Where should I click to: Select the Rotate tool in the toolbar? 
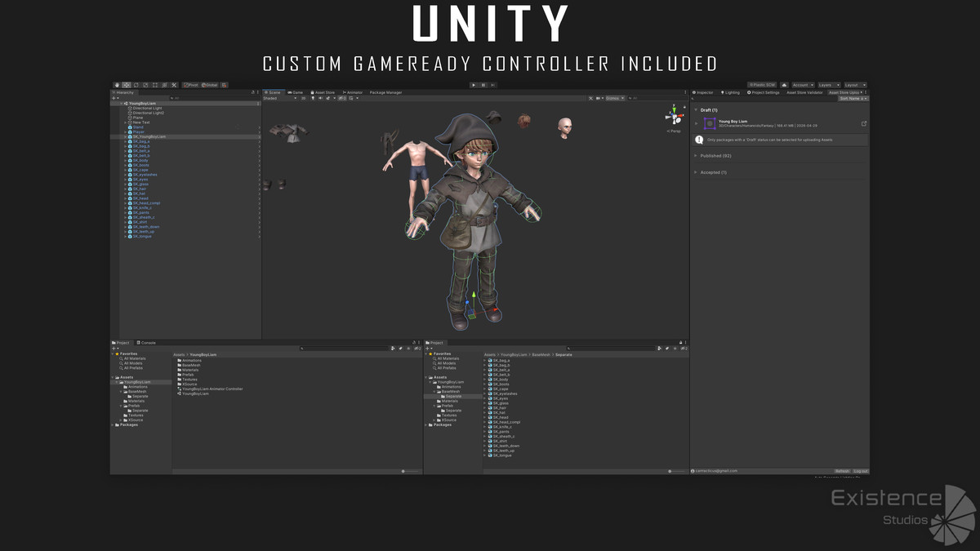(x=136, y=85)
